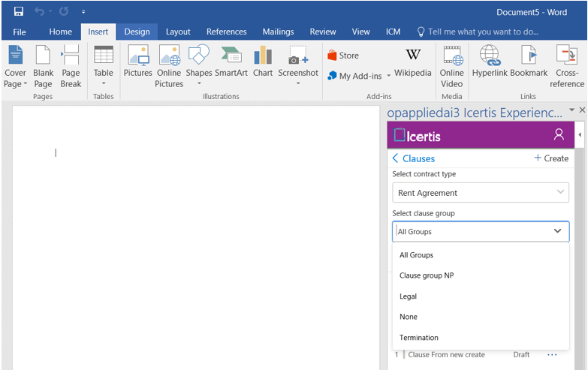Image resolution: width=588 pixels, height=370 pixels.
Task: Click the Save icon in title bar
Action: pos(18,12)
